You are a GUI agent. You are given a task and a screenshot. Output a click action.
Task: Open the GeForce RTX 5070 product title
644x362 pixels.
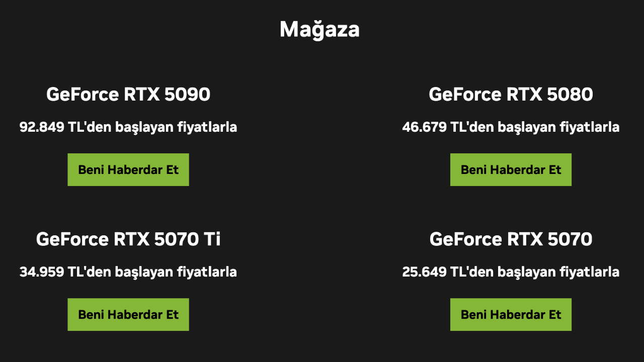(x=511, y=239)
